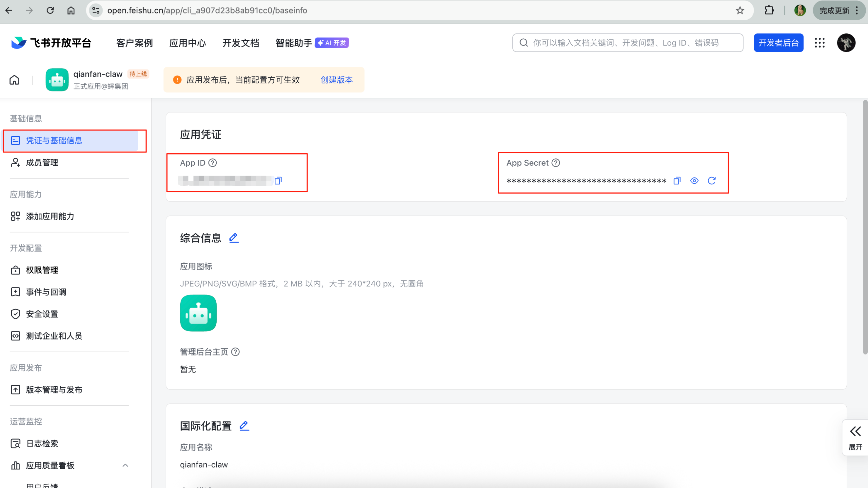Open 开发文档 in top navigation
The image size is (868, 488).
[241, 43]
